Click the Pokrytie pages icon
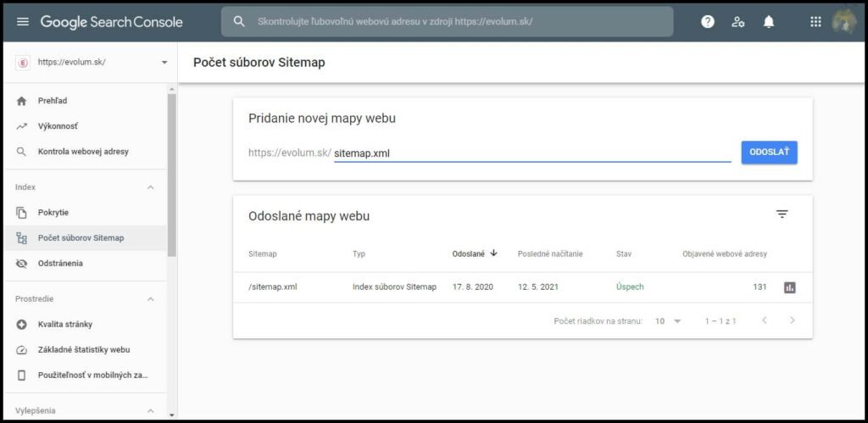Viewport: 868px width, 423px height. coord(21,213)
